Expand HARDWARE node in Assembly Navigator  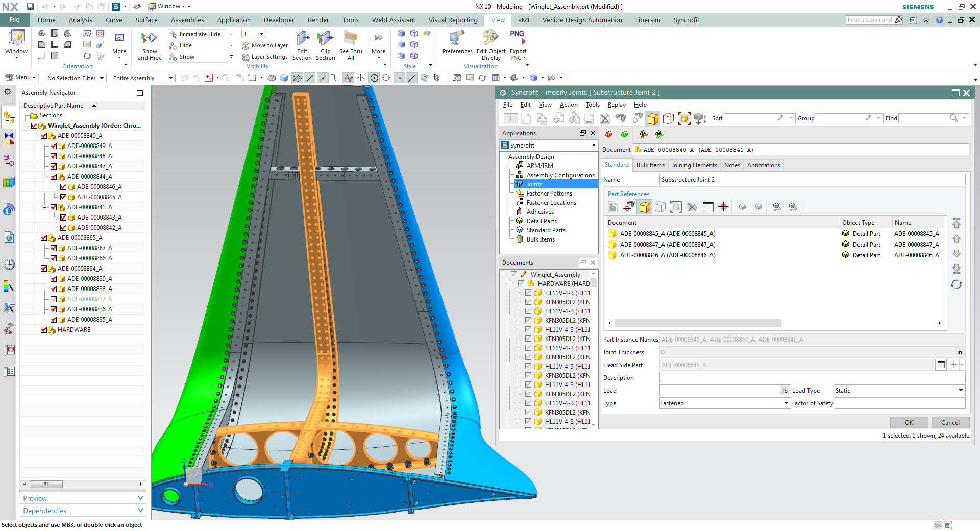(35, 330)
